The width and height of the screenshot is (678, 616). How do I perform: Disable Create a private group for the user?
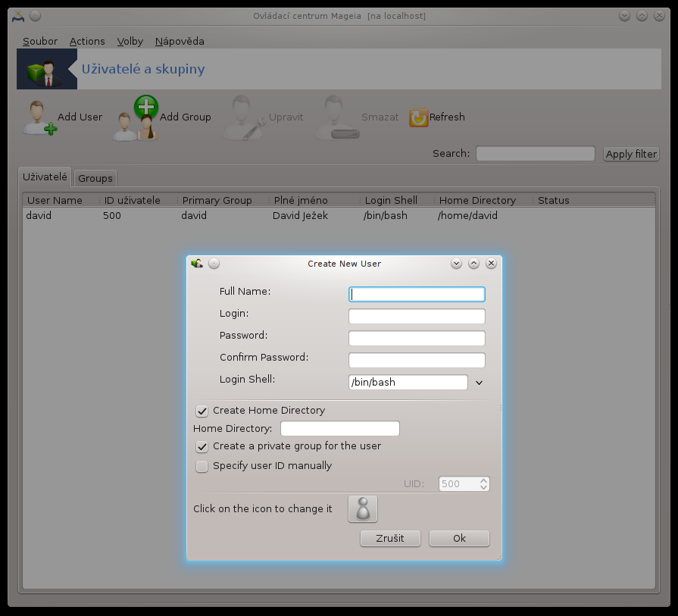tap(202, 446)
